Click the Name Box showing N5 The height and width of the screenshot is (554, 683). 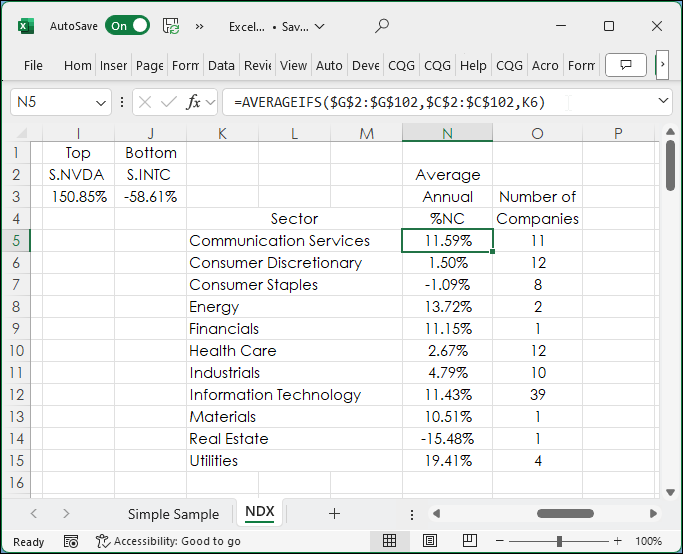[x=51, y=102]
